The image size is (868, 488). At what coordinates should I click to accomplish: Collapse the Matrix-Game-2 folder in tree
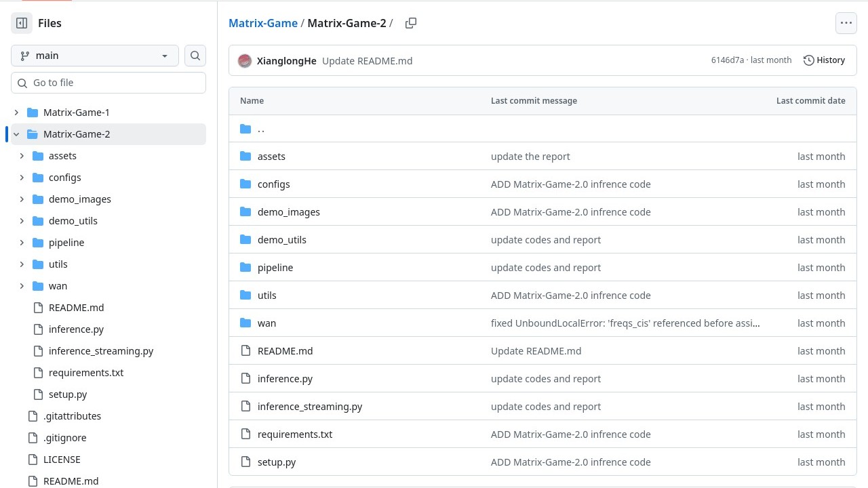16,134
